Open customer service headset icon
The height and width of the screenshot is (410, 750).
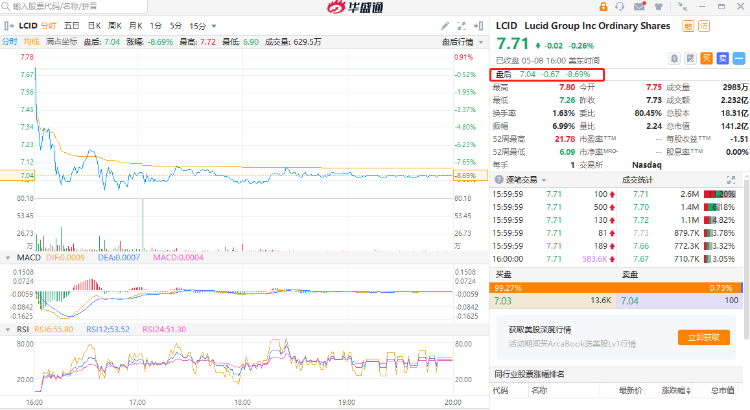click(620, 7)
